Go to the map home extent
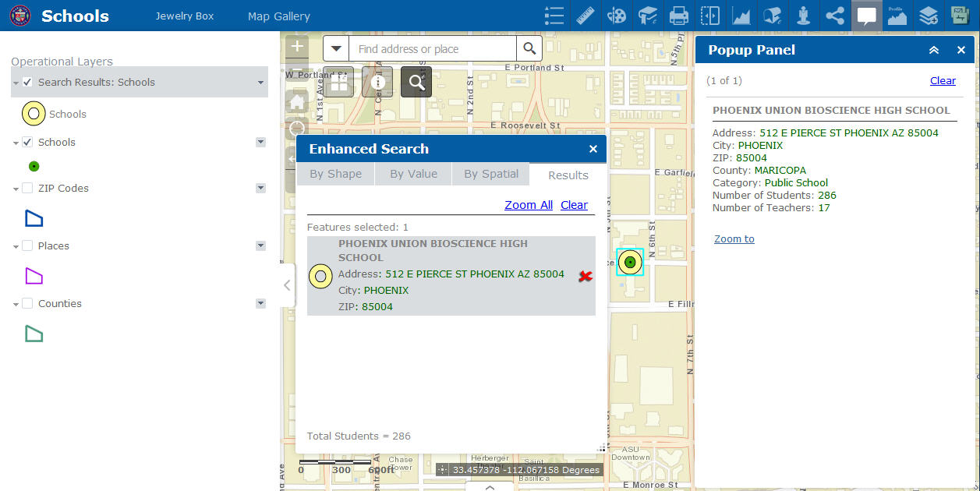 click(297, 101)
